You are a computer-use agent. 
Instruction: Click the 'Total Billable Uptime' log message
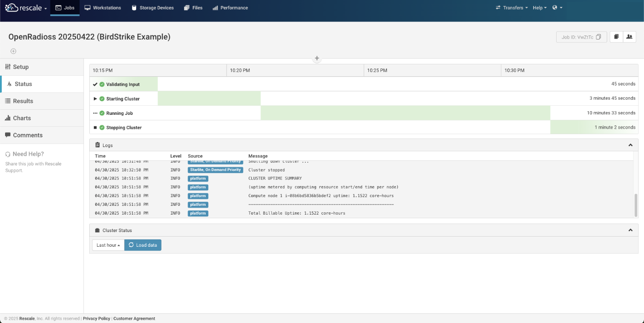[x=297, y=213]
